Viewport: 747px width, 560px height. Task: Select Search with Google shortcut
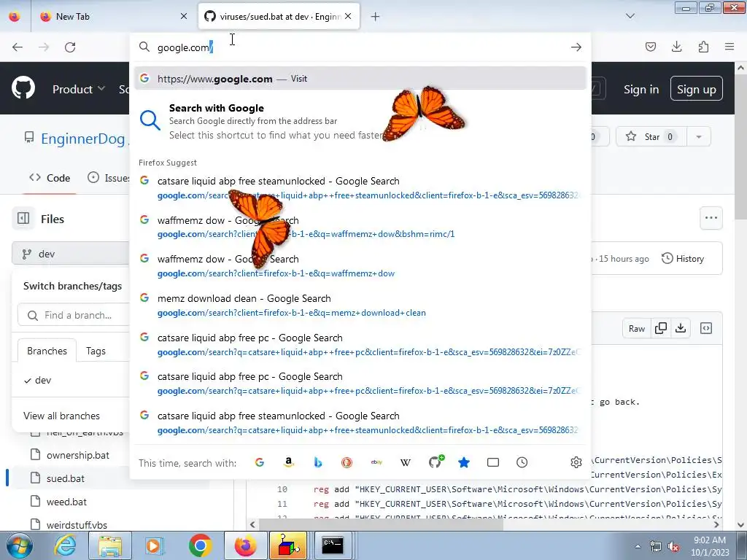tap(360, 121)
